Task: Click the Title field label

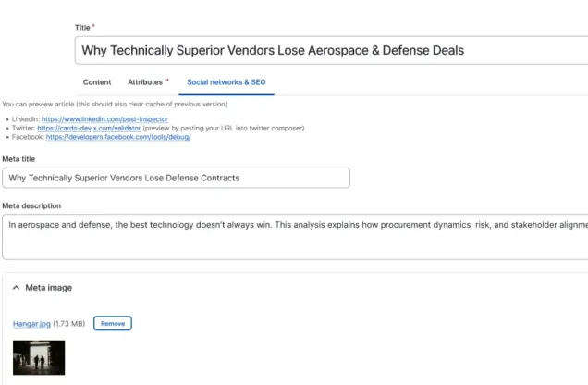Action: [x=81, y=28]
